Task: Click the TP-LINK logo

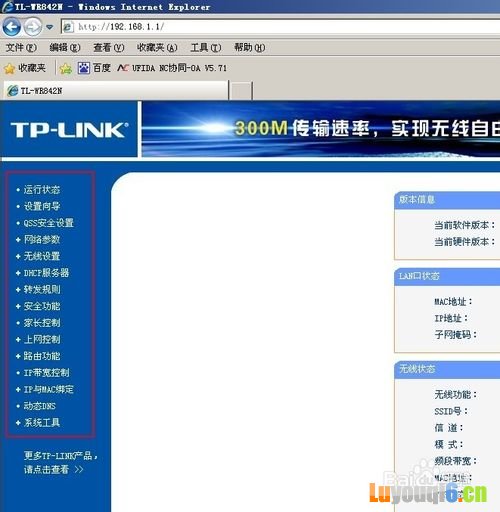Action: (x=69, y=130)
